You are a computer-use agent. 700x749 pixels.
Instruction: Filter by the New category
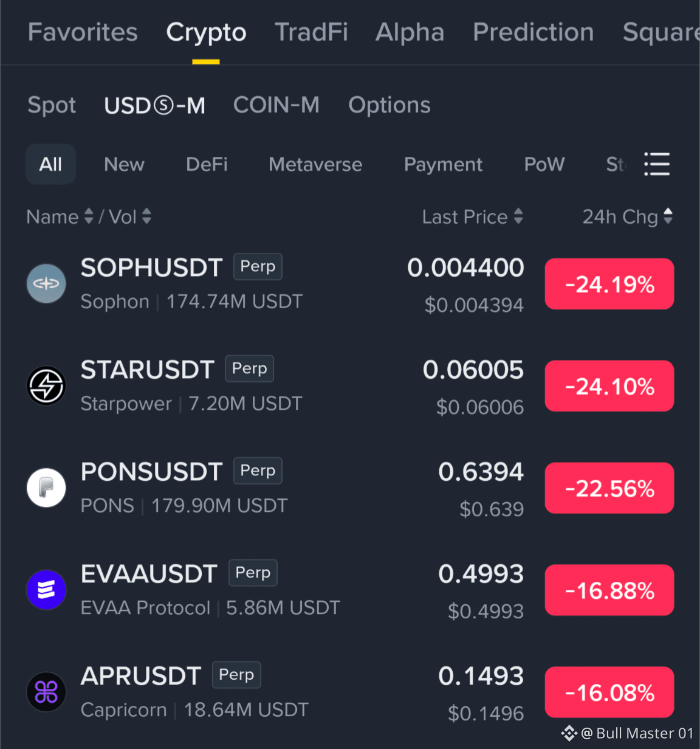pyautogui.click(x=124, y=164)
